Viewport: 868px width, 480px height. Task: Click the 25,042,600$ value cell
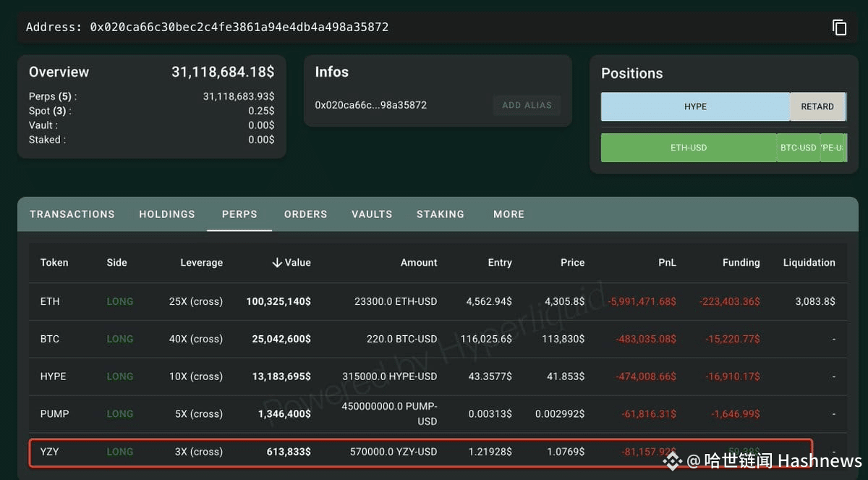pyautogui.click(x=281, y=339)
